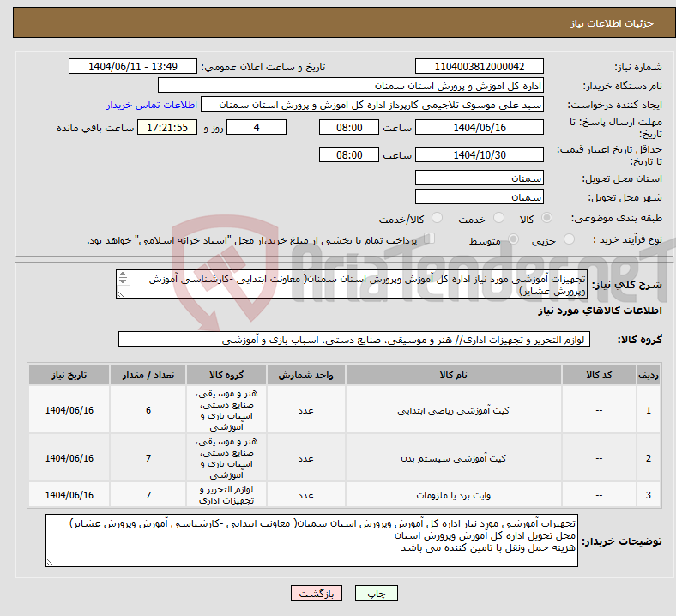
Task: Click the گروه کالا table column header
Action: [x=226, y=375]
